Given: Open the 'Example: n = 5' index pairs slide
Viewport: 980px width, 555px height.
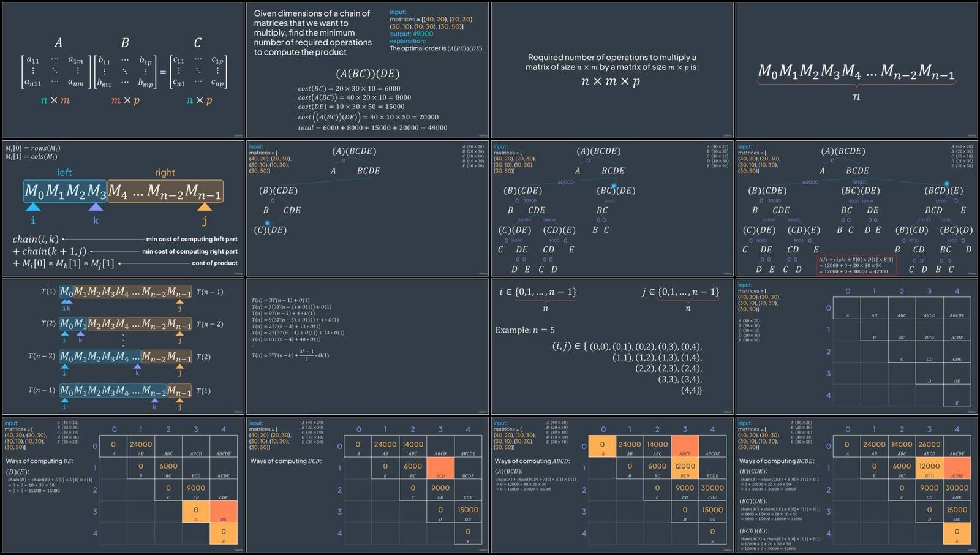Looking at the screenshot, I should pyautogui.click(x=612, y=347).
